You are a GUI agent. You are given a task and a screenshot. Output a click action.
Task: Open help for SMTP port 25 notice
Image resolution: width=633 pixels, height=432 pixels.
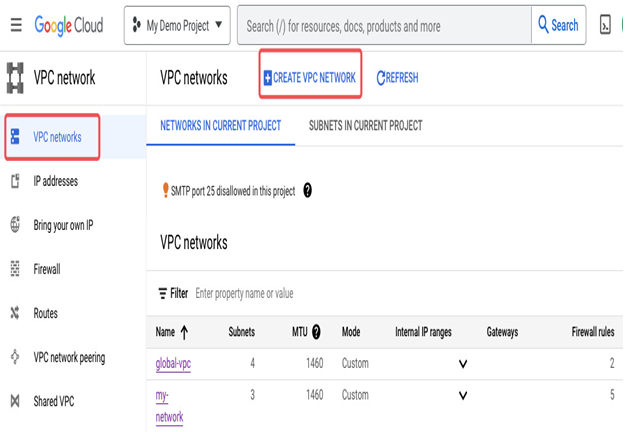(x=308, y=190)
